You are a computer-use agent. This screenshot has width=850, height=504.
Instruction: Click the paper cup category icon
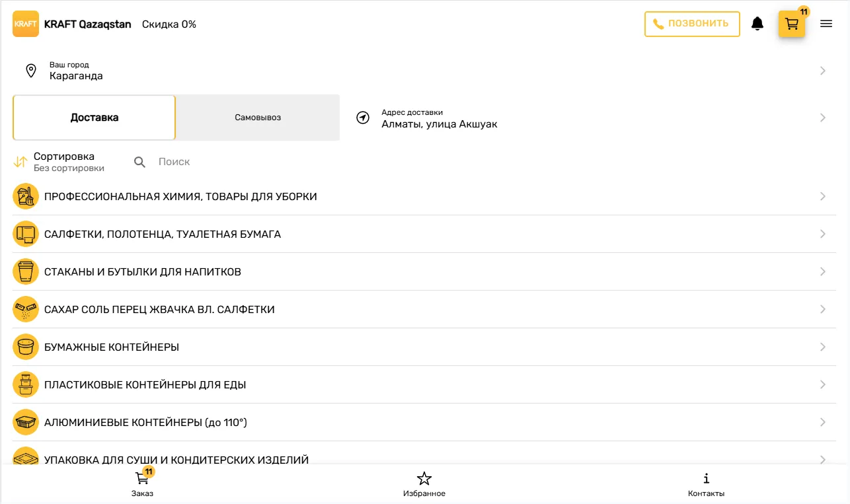tap(26, 271)
